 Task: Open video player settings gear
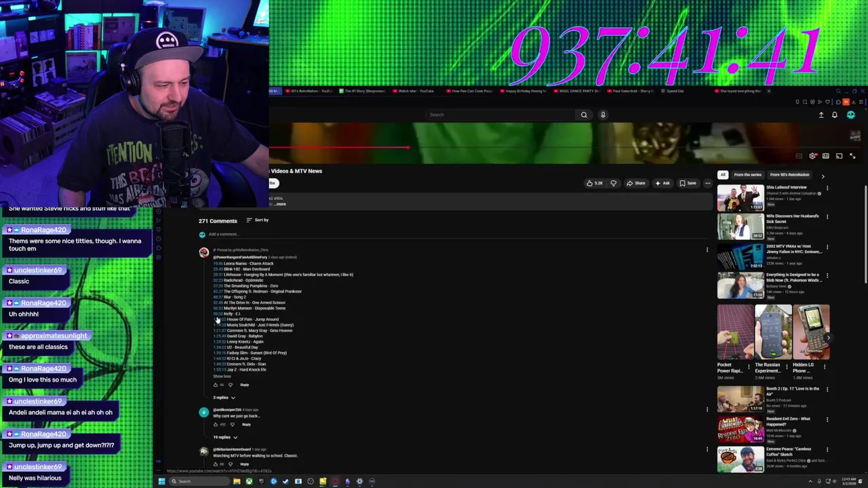tap(812, 156)
